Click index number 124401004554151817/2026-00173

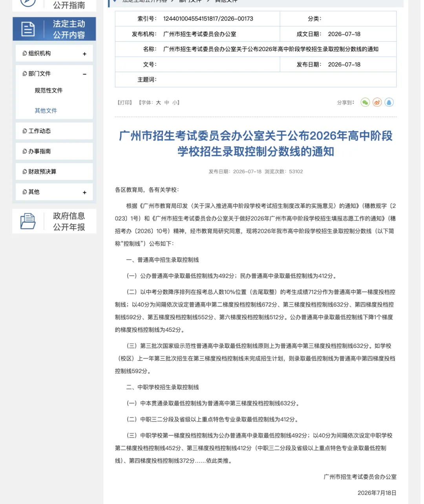(208, 19)
